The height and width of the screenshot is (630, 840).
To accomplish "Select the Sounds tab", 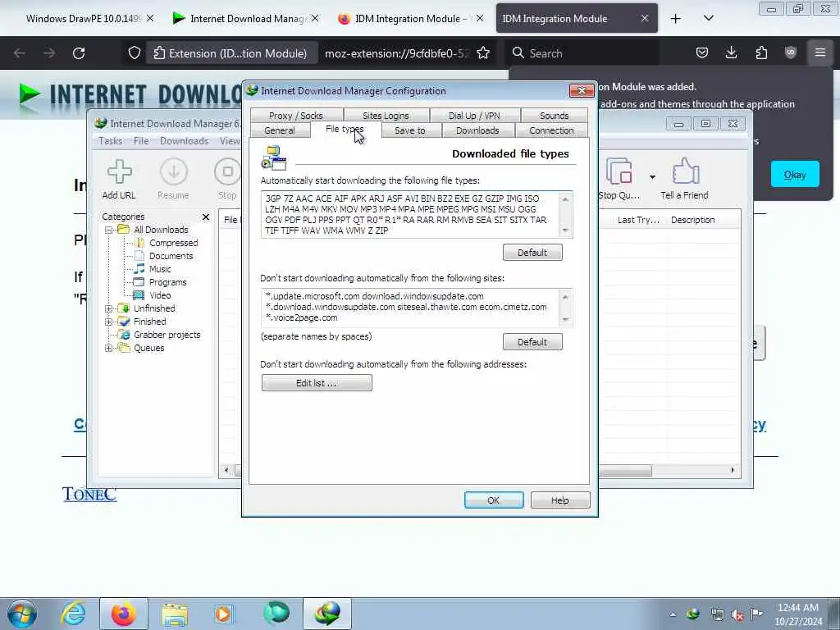I will (x=554, y=115).
